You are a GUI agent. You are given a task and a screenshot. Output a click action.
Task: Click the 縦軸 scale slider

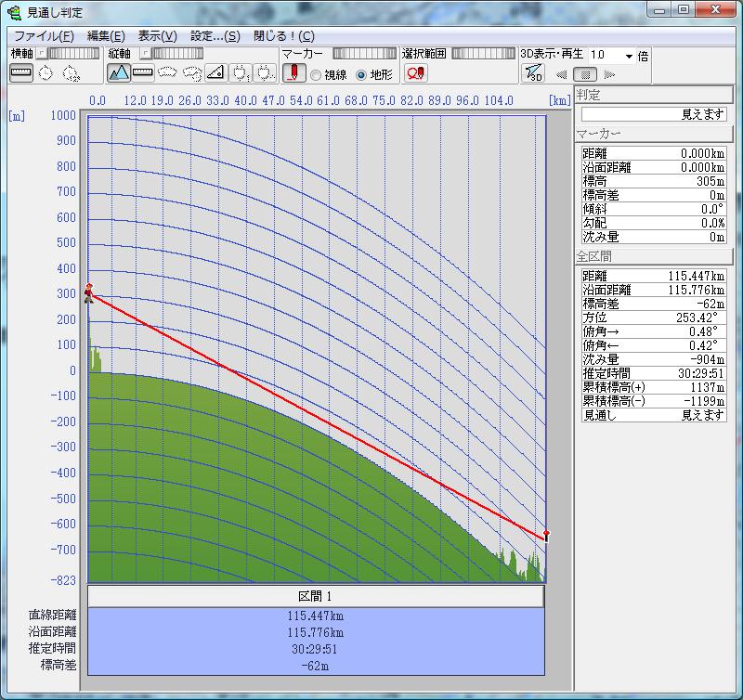click(x=177, y=53)
